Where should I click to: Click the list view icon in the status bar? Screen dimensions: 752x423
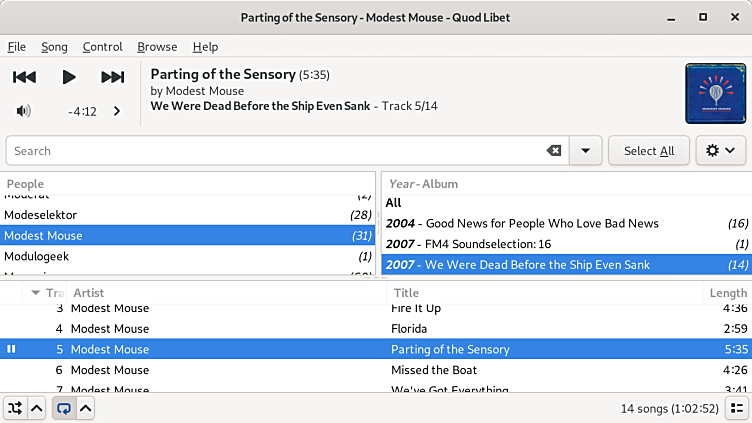pos(735,408)
